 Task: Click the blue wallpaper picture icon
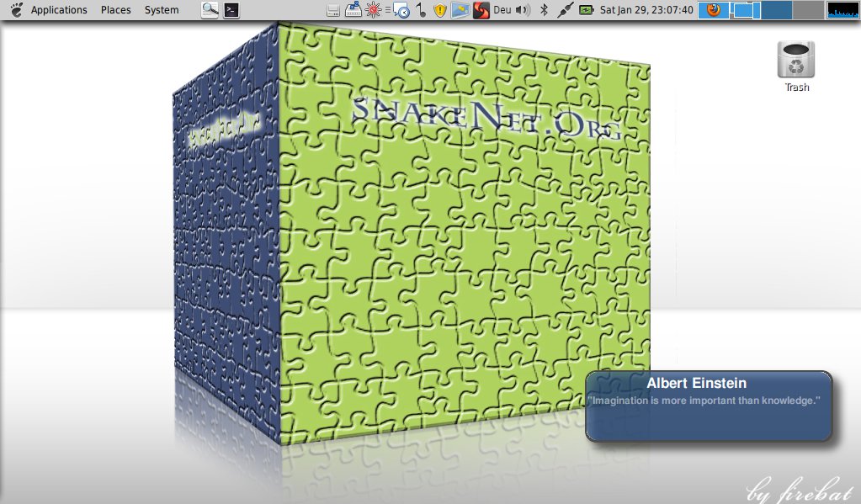pos(460,10)
